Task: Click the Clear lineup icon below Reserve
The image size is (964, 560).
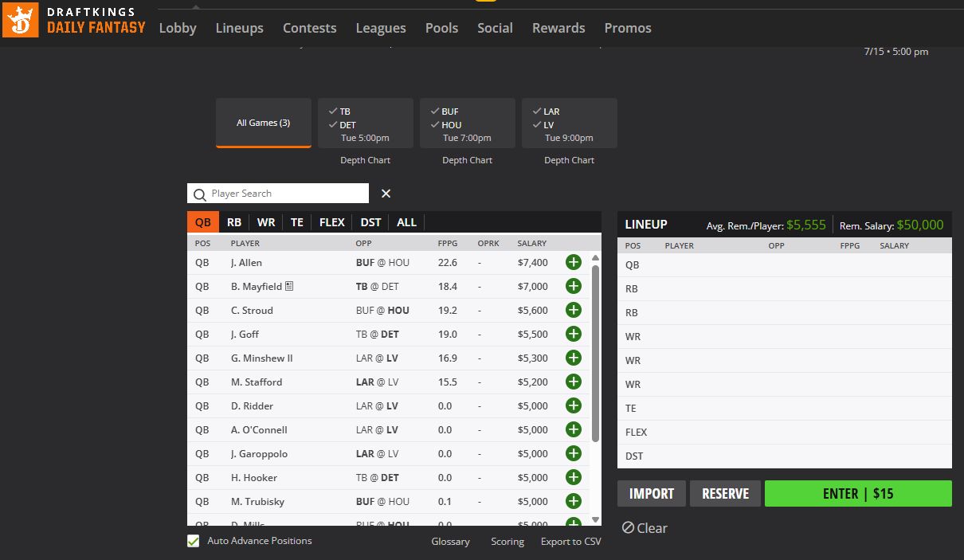Action: pos(629,527)
